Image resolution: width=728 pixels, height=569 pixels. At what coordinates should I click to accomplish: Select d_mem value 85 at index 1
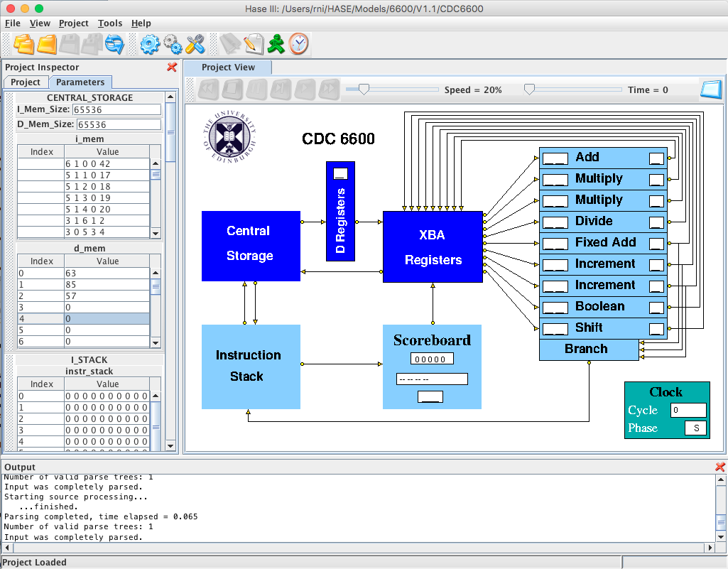coord(107,284)
